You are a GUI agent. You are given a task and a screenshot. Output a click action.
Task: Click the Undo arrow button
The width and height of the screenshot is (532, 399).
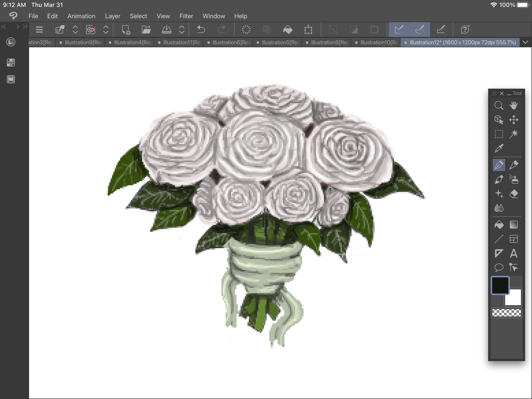click(x=201, y=30)
